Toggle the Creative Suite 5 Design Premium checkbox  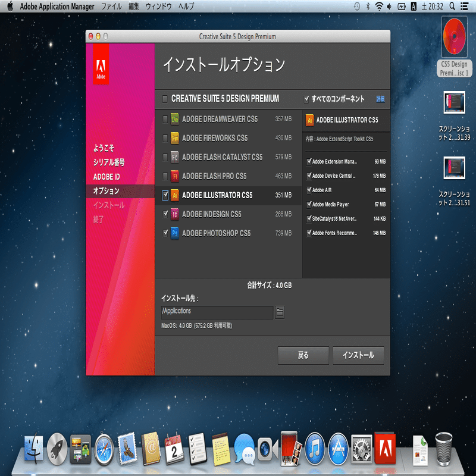pos(165,99)
